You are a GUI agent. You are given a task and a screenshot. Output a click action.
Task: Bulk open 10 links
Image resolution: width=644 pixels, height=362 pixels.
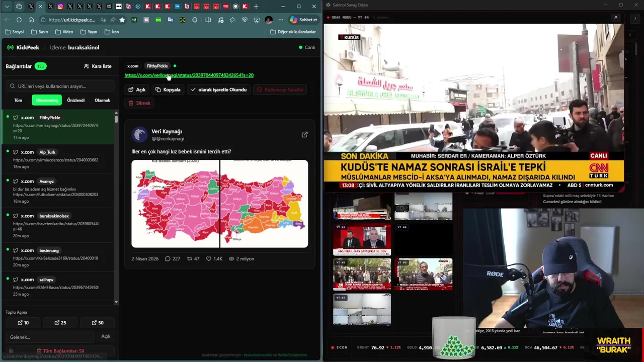(23, 323)
